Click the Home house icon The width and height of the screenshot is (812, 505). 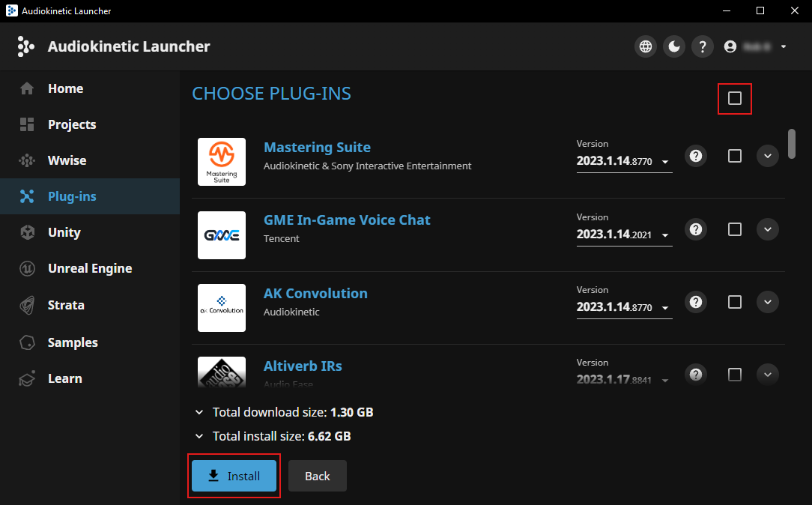[x=27, y=88]
